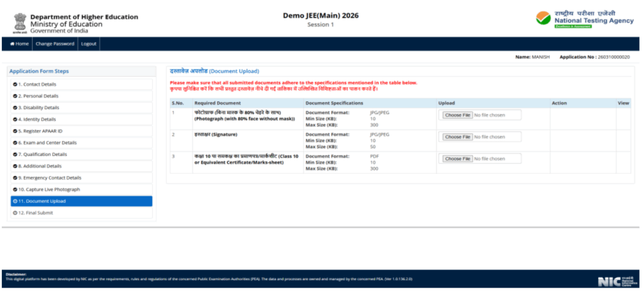This screenshot has width=644, height=292.
Task: Choose File for Class 10 certificate
Action: click(x=458, y=159)
